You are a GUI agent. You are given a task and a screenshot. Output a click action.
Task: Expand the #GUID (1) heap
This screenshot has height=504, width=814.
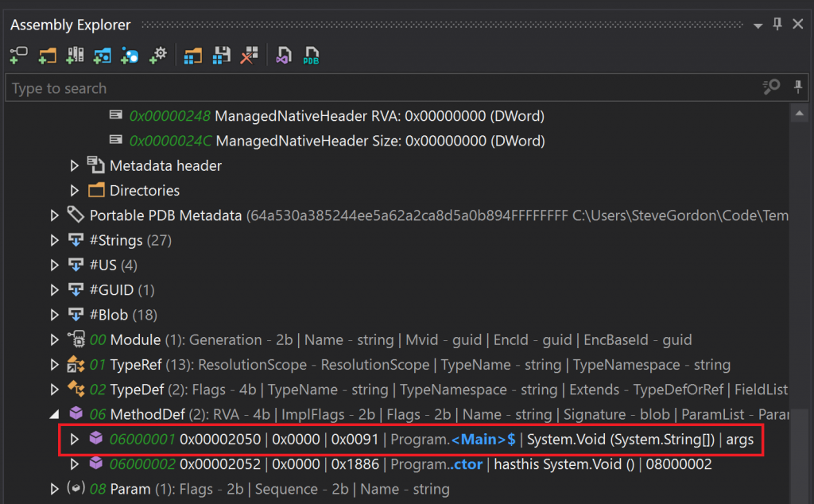(x=55, y=290)
